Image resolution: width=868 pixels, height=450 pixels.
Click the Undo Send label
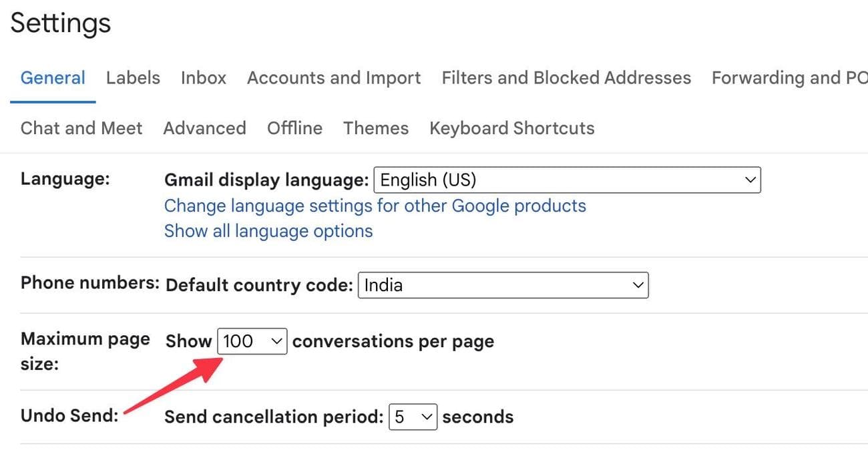tap(69, 416)
